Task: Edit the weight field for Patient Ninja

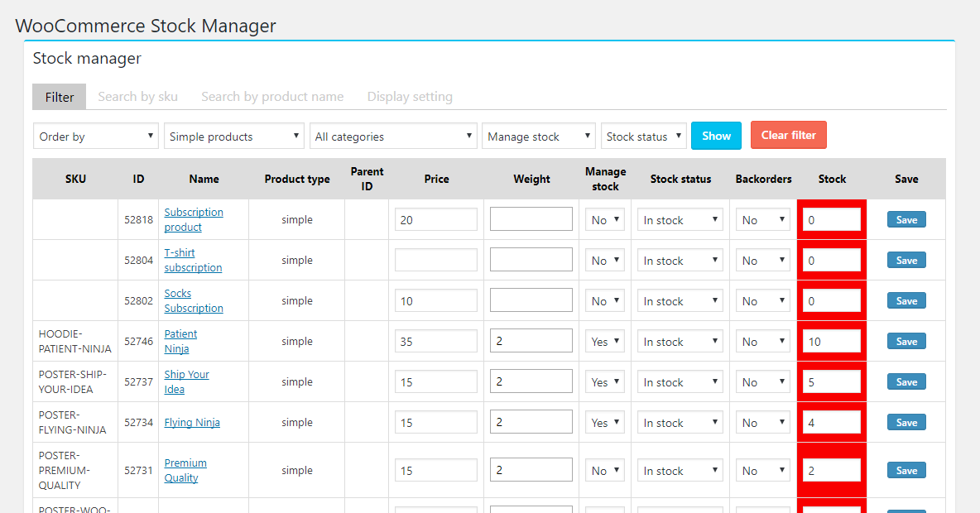Action: point(531,341)
